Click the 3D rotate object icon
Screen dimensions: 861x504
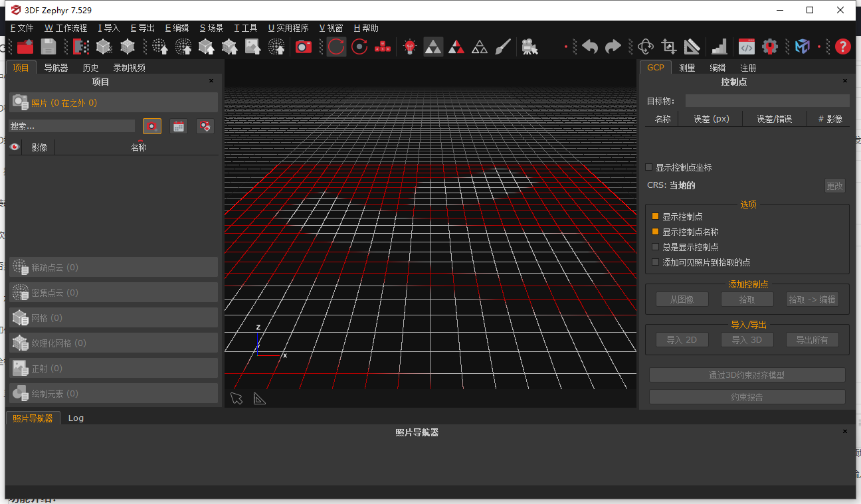tap(645, 46)
